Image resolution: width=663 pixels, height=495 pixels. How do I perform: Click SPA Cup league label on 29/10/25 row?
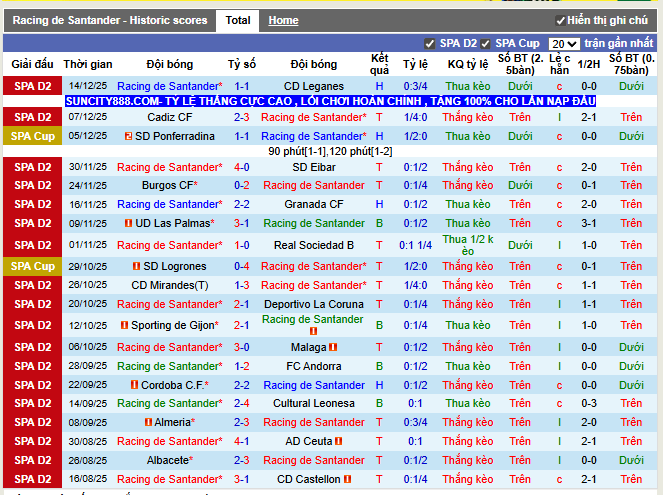click(x=33, y=266)
